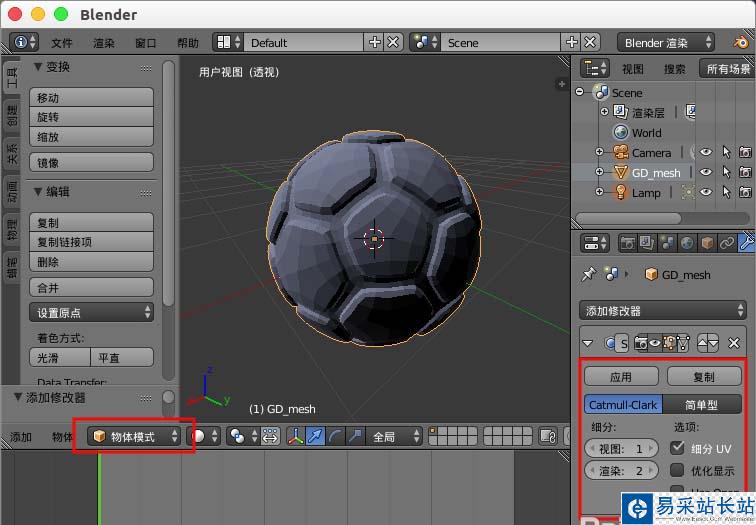
Task: Toggle Lamp visibility eye icon
Action: pyautogui.click(x=706, y=192)
